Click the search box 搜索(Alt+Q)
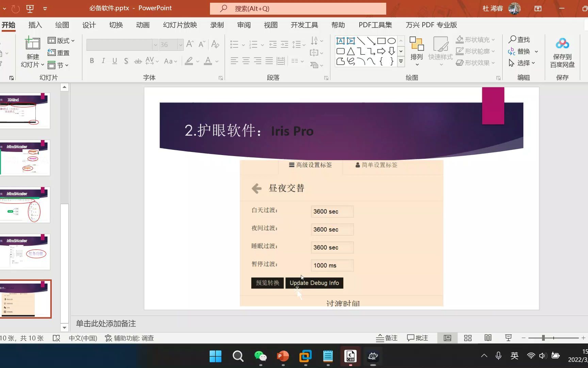 coord(298,9)
